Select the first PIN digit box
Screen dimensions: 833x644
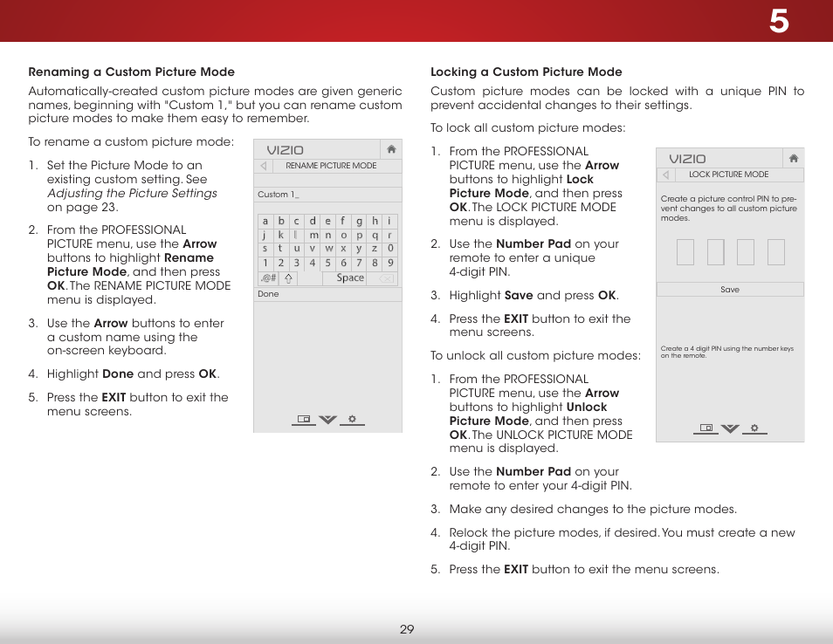[685, 251]
